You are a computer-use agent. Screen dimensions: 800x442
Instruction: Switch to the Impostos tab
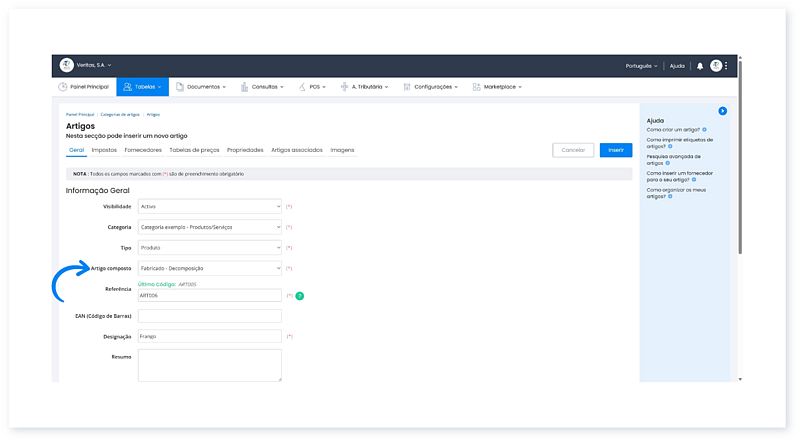[104, 150]
